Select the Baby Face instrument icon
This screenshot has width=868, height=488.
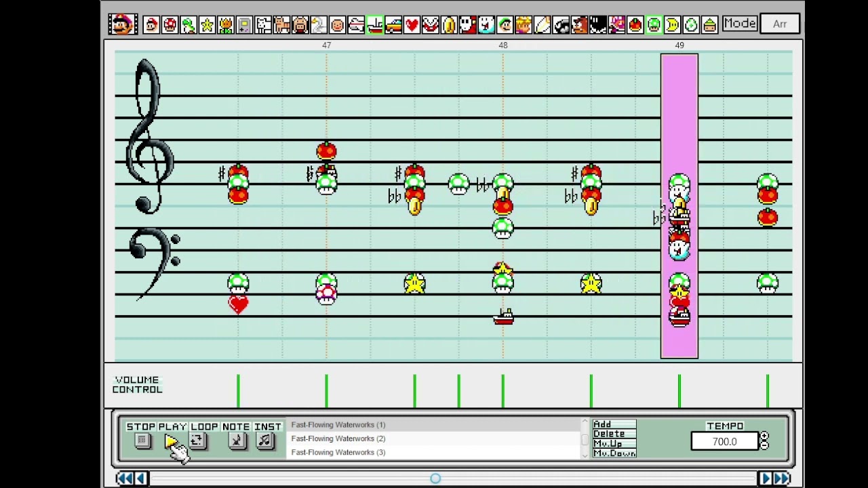point(337,25)
